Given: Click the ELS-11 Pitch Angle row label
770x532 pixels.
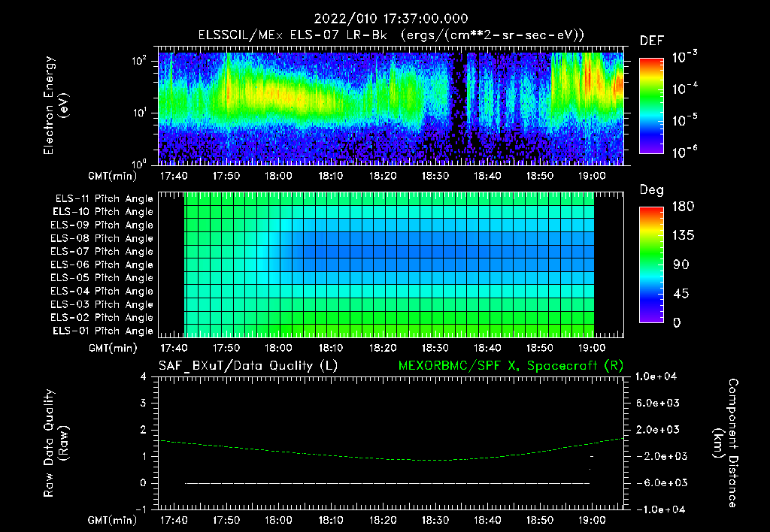Looking at the screenshot, I should [x=104, y=199].
